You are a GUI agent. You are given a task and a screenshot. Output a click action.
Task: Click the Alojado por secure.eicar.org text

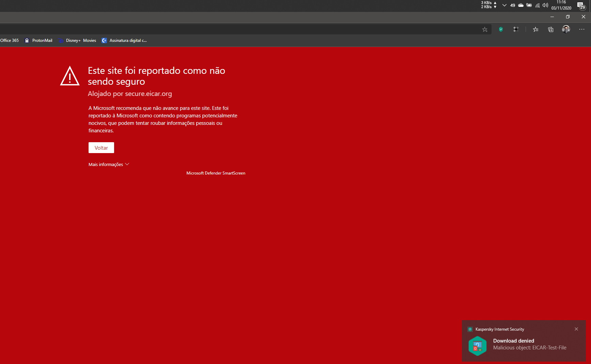click(x=130, y=94)
